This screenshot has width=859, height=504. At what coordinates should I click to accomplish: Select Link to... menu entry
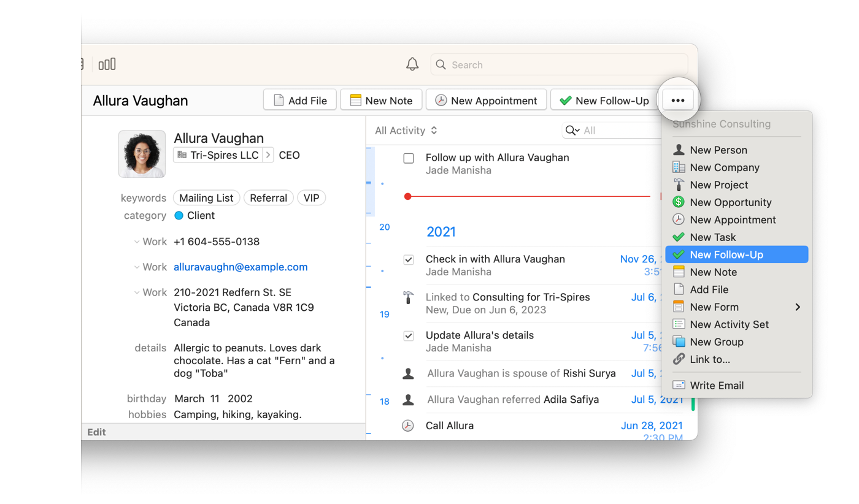737,359
